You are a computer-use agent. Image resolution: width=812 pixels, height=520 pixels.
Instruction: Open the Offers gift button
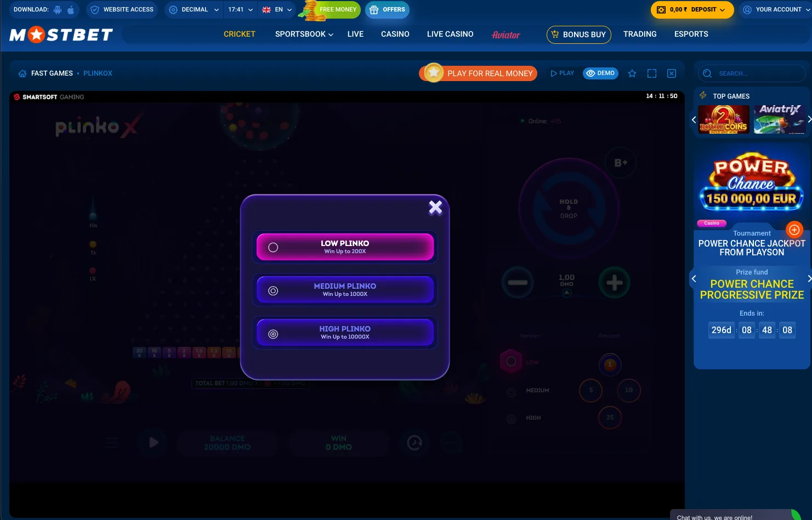[x=388, y=10]
